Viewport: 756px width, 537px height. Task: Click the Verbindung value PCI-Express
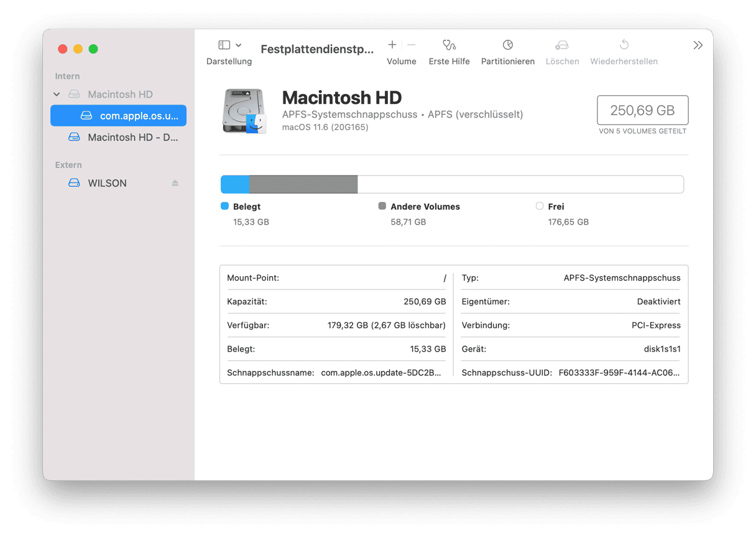pyautogui.click(x=656, y=325)
